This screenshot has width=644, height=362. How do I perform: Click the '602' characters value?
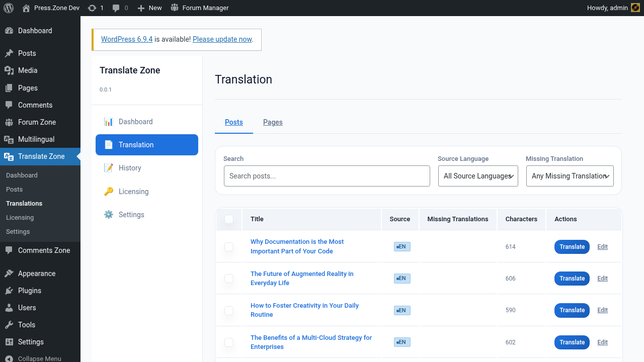coord(511,342)
